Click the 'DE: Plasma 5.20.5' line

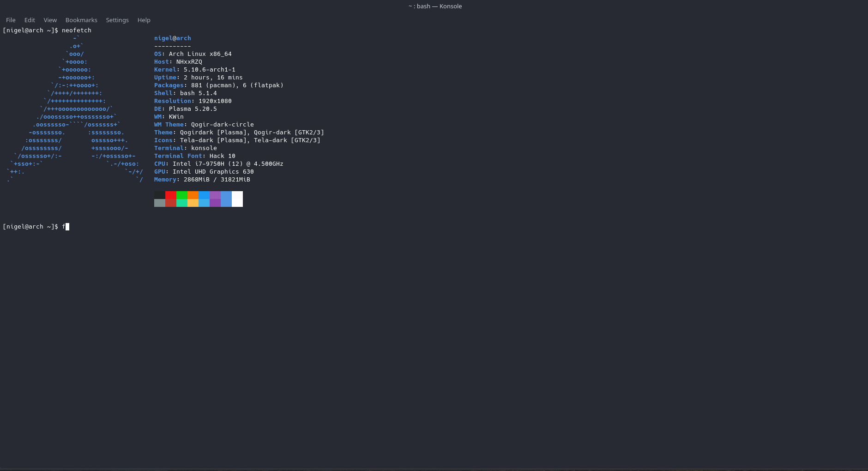186,109
